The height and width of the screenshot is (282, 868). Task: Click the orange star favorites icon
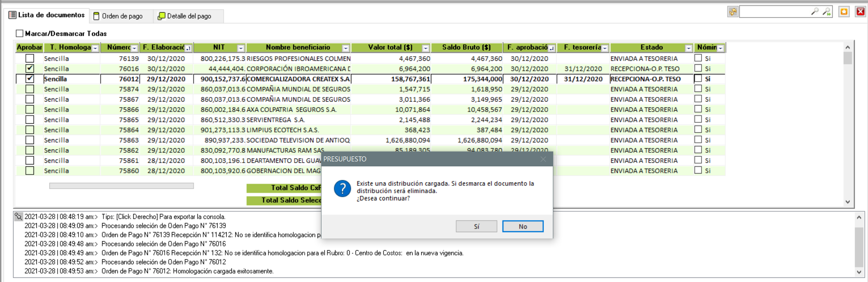pos(844,12)
